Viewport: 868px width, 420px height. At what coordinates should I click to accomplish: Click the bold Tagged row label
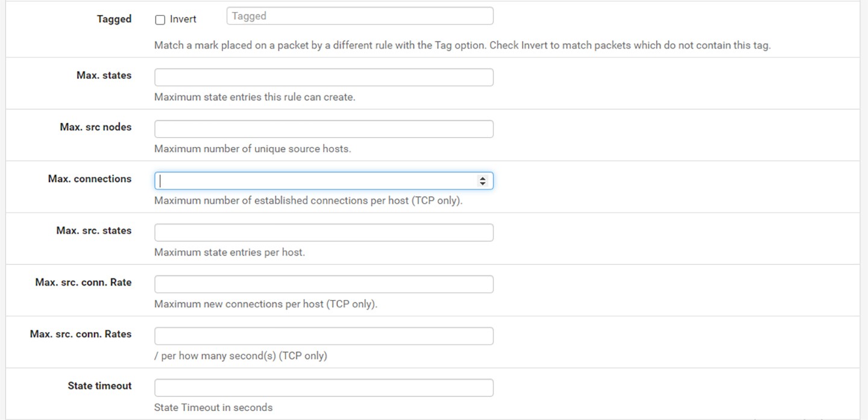pos(114,19)
